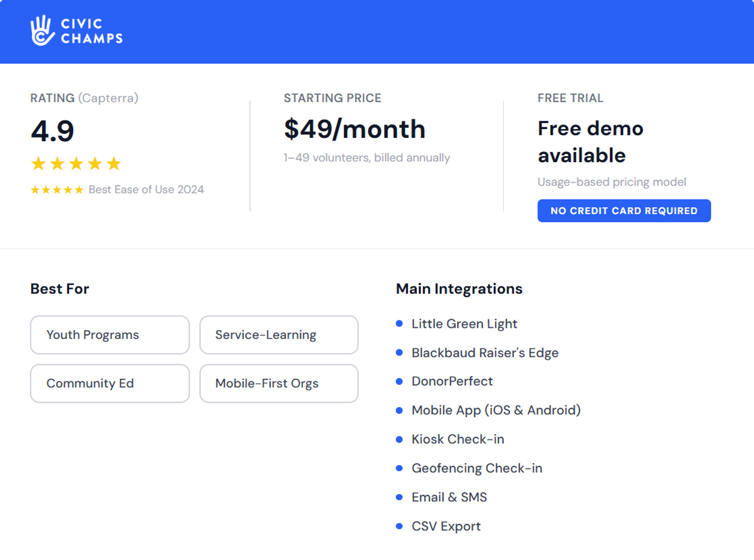The image size is (754, 560).
Task: Click the large five-star rating row
Action: (x=76, y=164)
